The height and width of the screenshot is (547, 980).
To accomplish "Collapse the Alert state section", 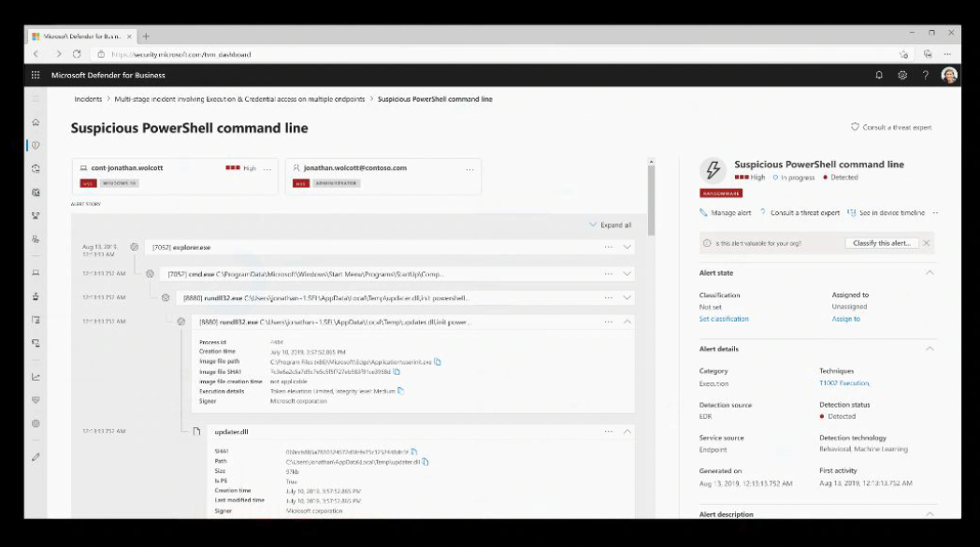I will [930, 272].
